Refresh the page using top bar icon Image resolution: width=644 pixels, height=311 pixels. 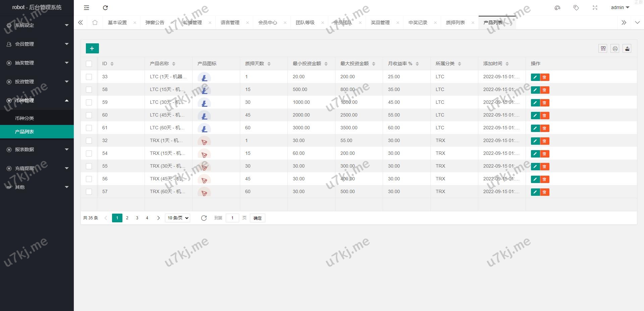point(105,8)
